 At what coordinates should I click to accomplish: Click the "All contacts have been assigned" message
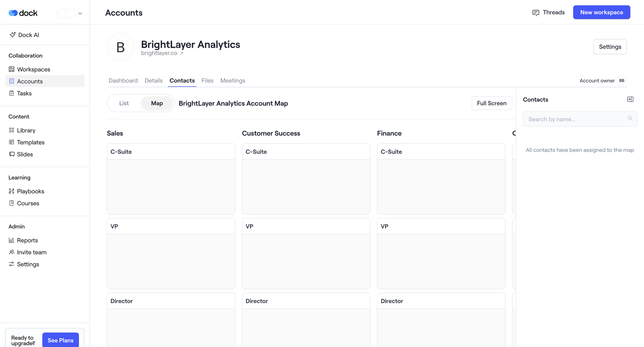pyautogui.click(x=580, y=150)
